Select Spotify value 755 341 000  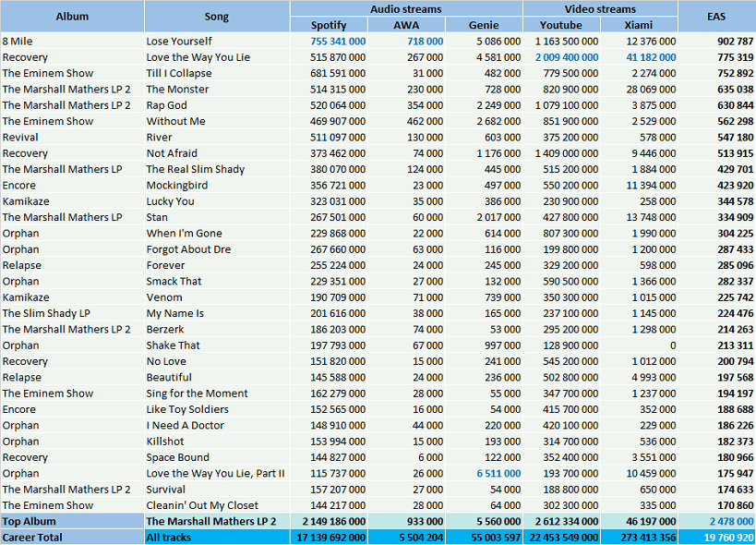pyautogui.click(x=329, y=41)
